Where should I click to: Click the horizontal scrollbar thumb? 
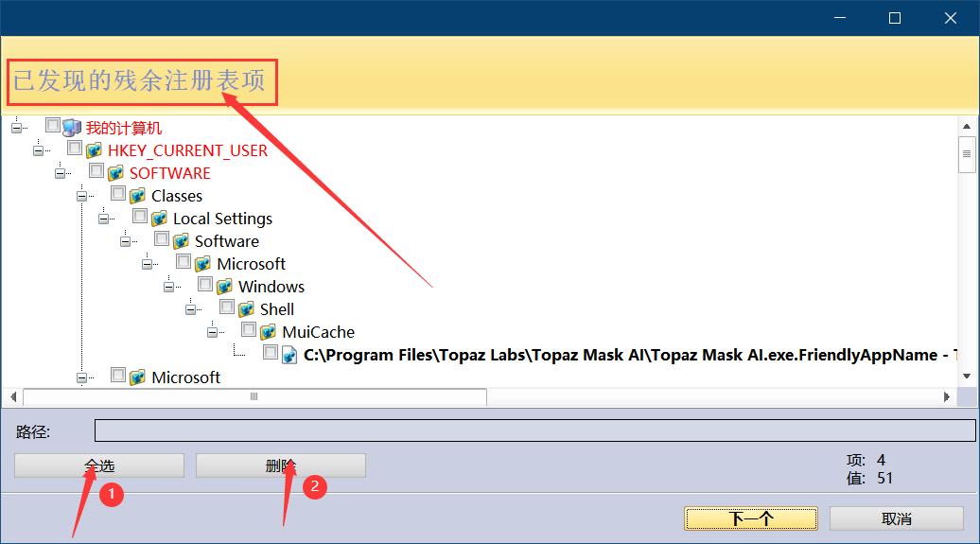pos(254,396)
